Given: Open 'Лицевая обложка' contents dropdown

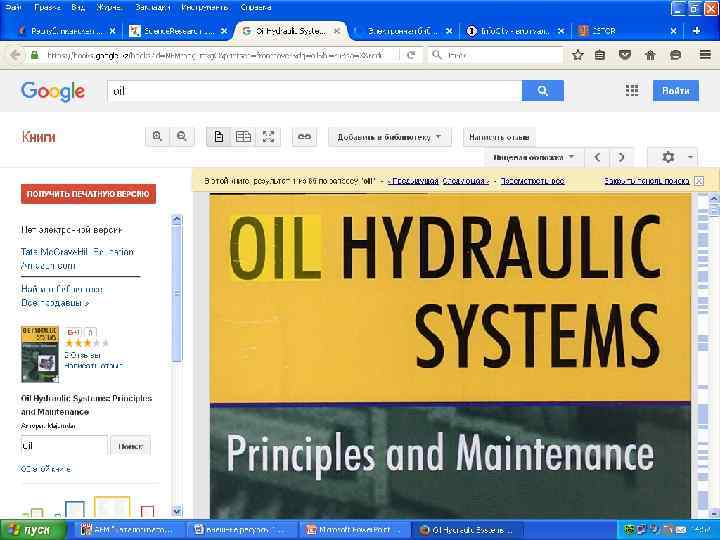Looking at the screenshot, I should [x=534, y=158].
